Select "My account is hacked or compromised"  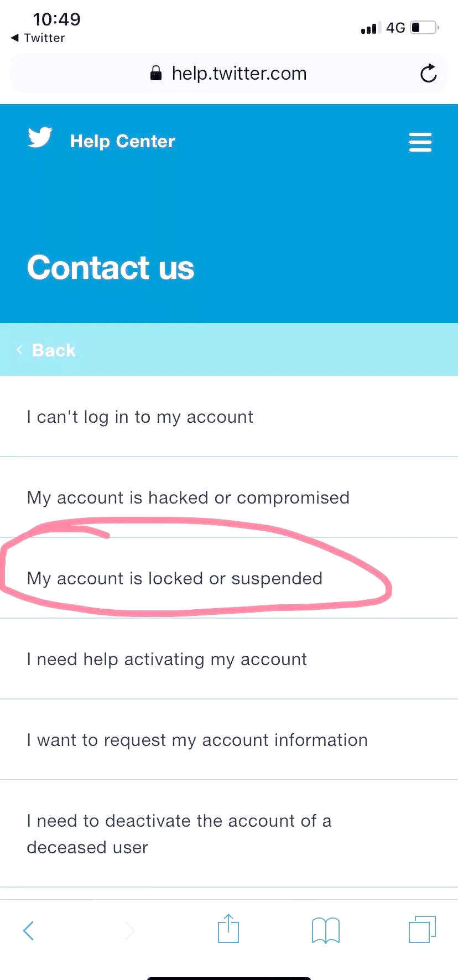(229, 497)
